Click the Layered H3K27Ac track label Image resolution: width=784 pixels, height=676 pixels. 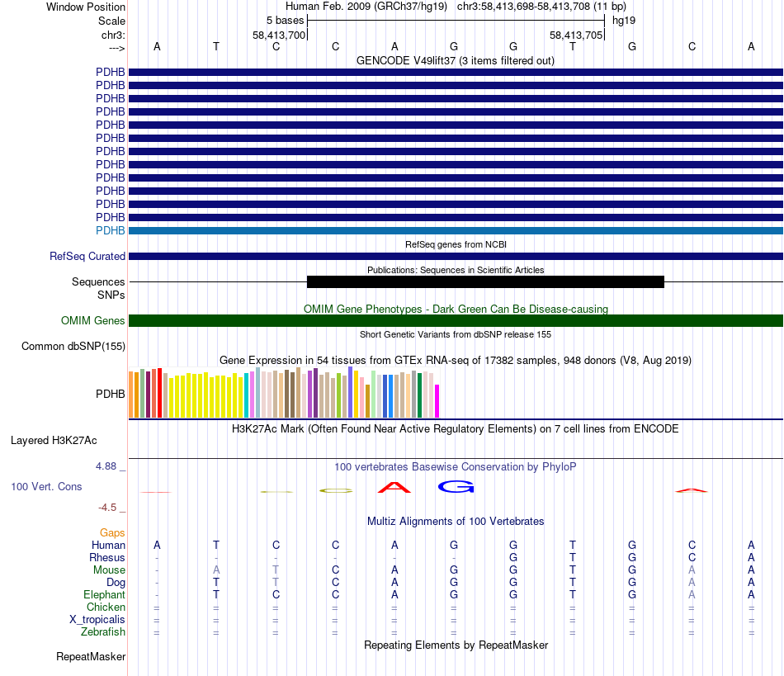coord(54,440)
